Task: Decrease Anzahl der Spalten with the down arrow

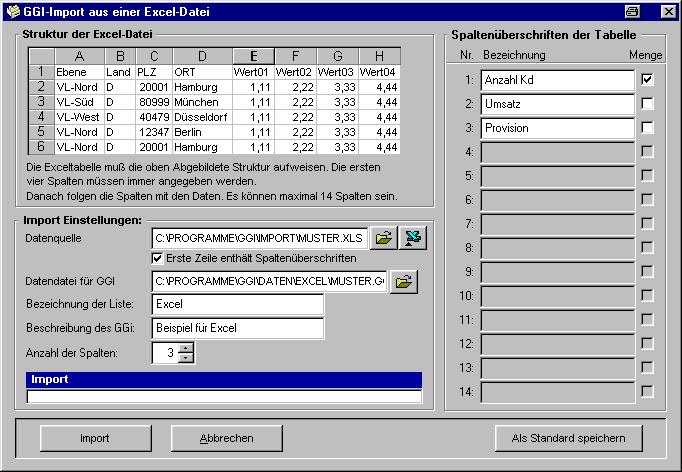Action: click(185, 357)
